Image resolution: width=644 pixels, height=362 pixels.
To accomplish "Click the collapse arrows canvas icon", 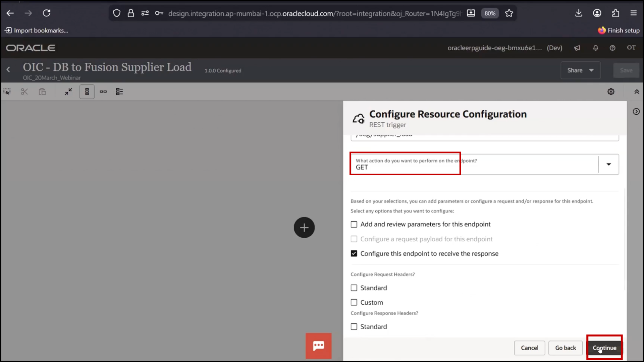I will [x=68, y=92].
